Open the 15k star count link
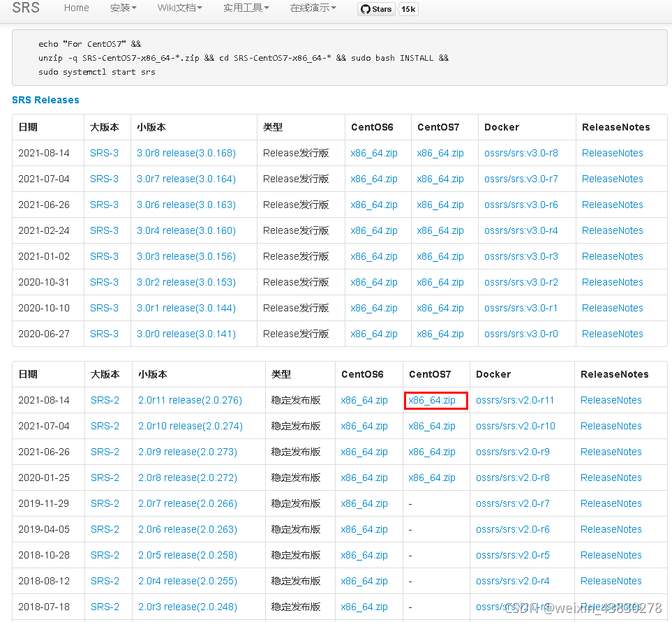Viewport: 672px width, 622px height. (x=408, y=9)
